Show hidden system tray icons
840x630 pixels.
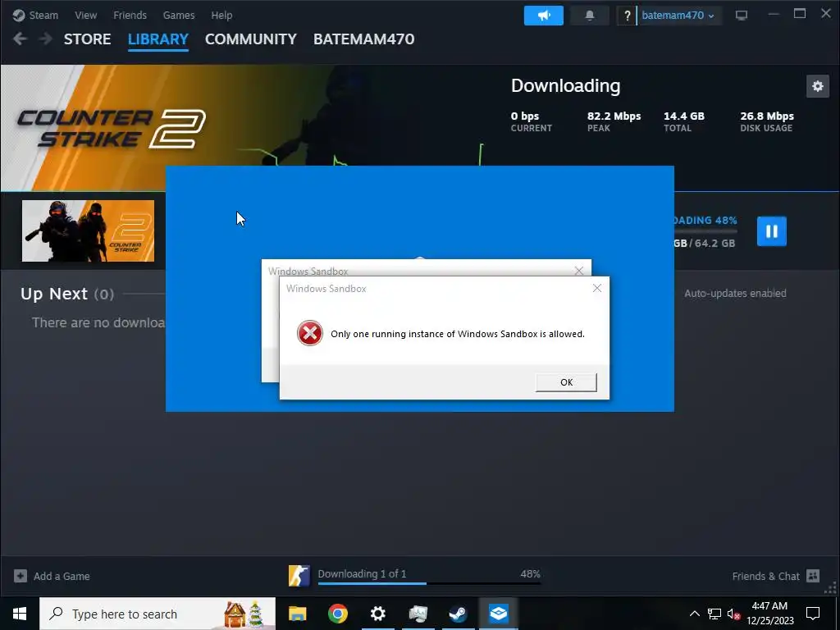pos(694,614)
